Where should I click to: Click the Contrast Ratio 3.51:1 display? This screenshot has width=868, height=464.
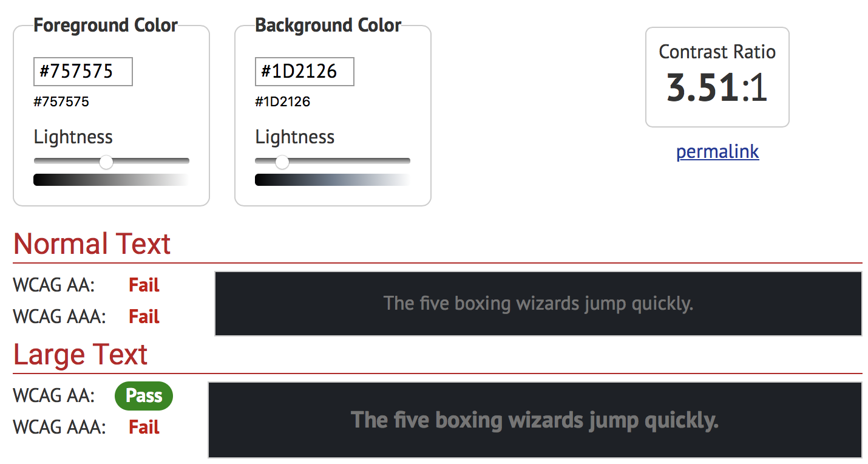click(x=717, y=77)
